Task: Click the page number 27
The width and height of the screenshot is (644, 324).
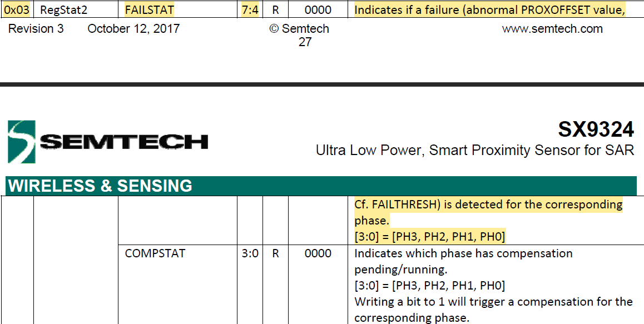Action: [305, 42]
